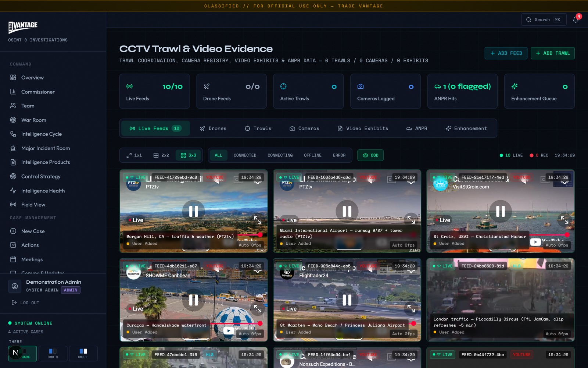The height and width of the screenshot is (368, 588).
Task: Pause the St Maarten Maho Beach feed
Action: 347,300
